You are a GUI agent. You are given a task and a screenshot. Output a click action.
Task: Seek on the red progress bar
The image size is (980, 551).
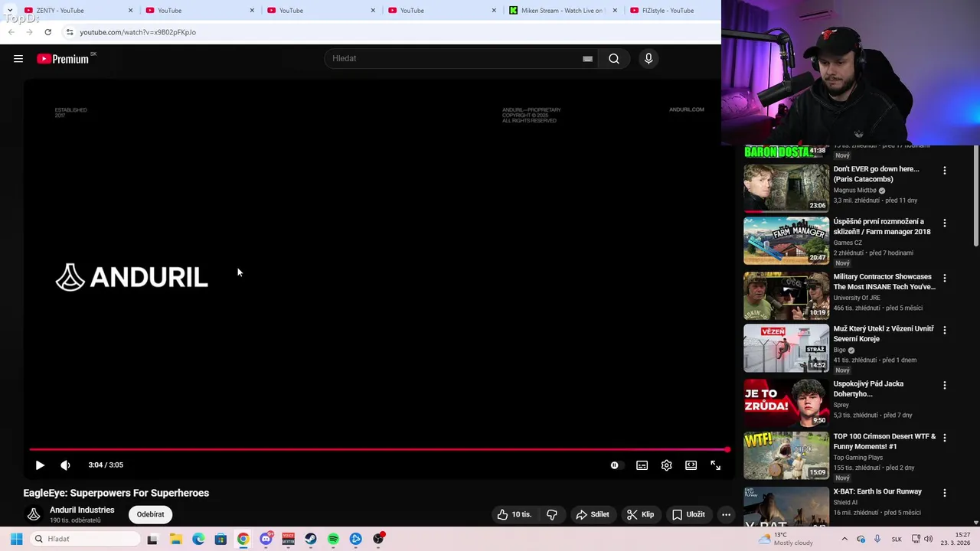tap(378, 449)
